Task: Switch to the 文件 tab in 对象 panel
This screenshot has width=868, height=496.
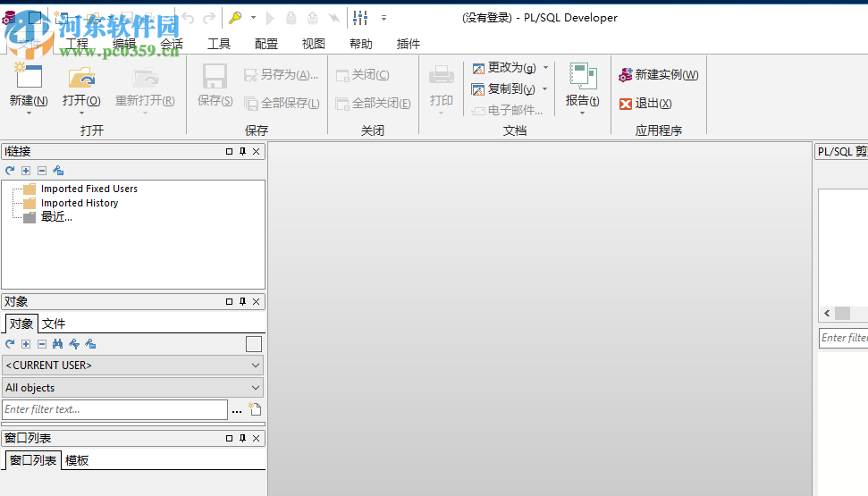Action: [54, 324]
